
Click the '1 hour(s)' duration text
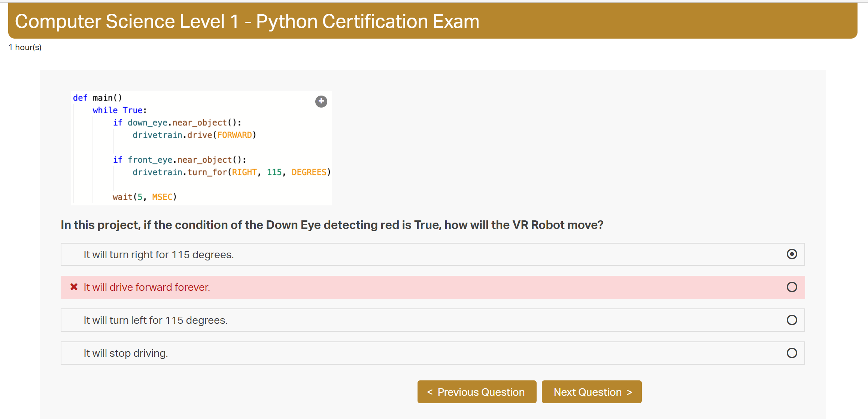point(25,48)
